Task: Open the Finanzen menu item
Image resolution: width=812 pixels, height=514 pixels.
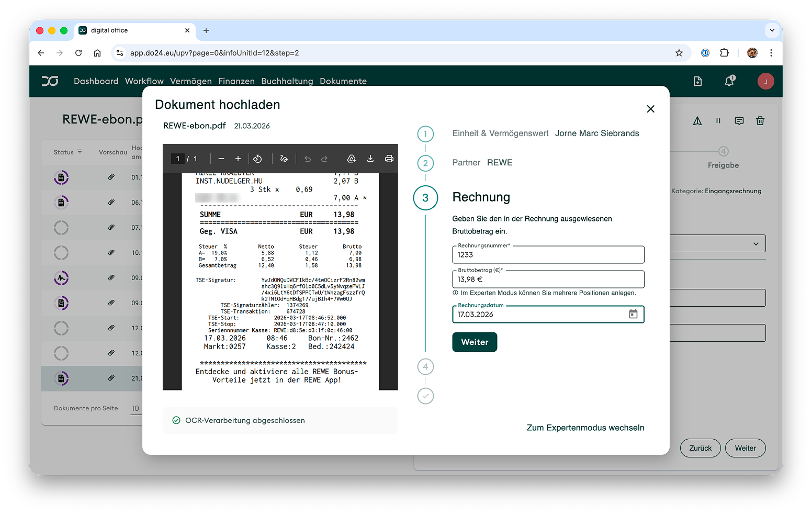Action: pyautogui.click(x=236, y=81)
